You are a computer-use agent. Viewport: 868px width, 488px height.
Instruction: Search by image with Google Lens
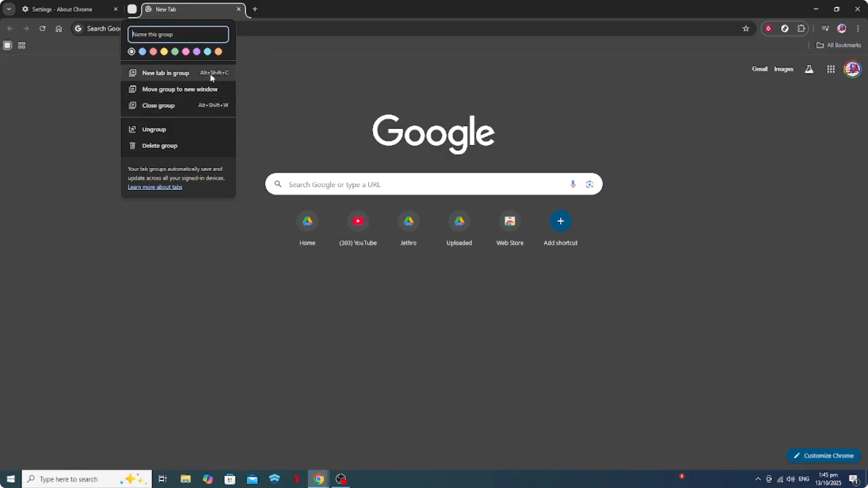[x=589, y=184]
